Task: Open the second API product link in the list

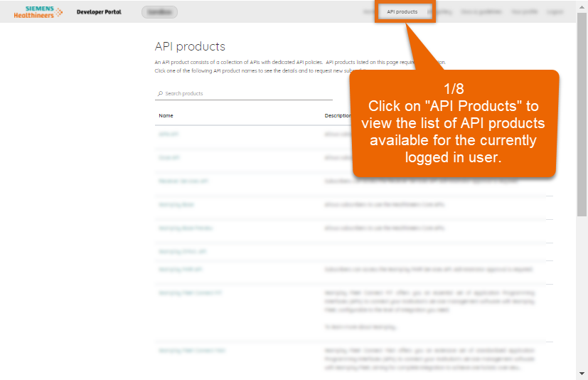Action: (169, 158)
